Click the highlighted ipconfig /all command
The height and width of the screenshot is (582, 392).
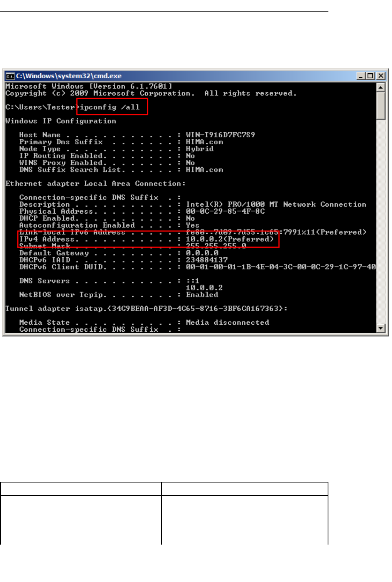tap(109, 107)
